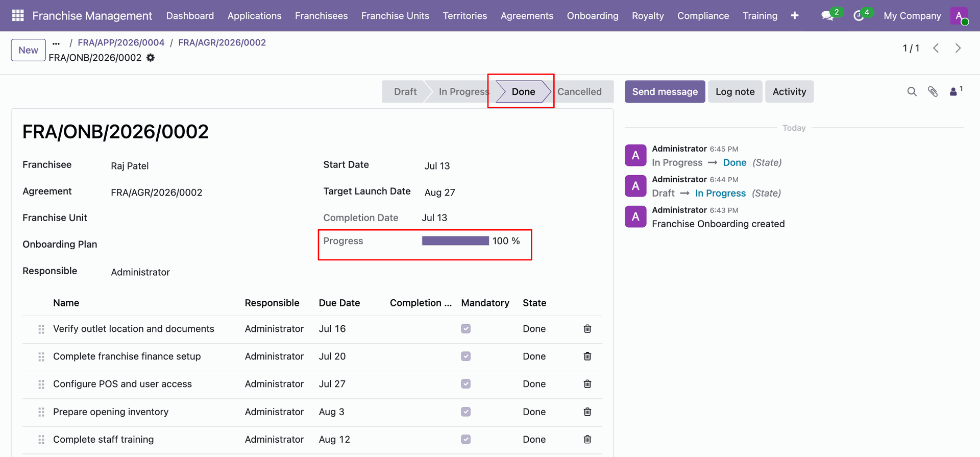This screenshot has height=457, width=980.
Task: Open the activities clock icon
Action: click(x=859, y=16)
